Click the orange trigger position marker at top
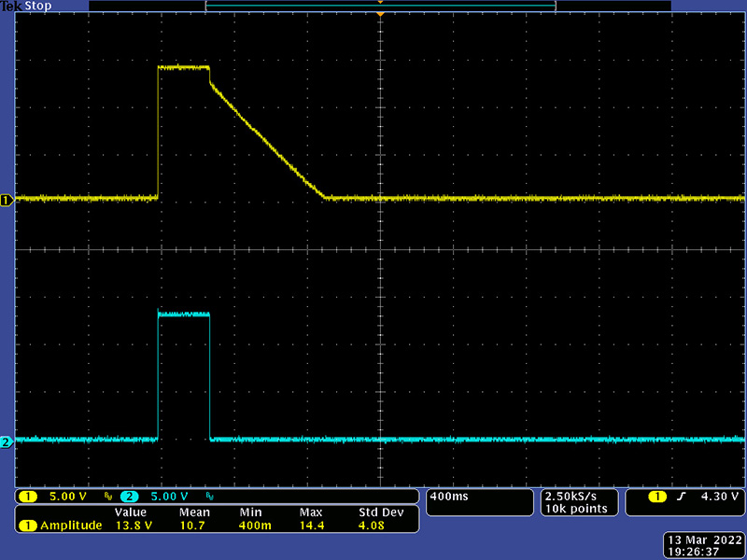 (x=380, y=4)
